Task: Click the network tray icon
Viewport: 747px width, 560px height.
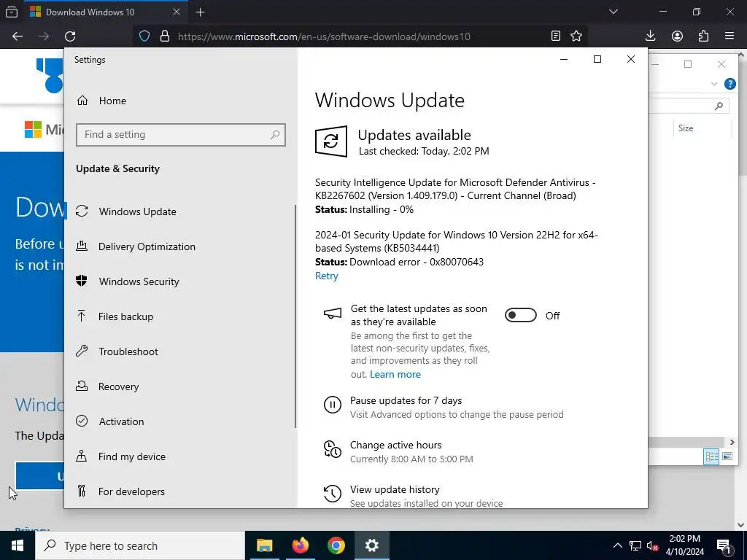Action: tap(635, 545)
